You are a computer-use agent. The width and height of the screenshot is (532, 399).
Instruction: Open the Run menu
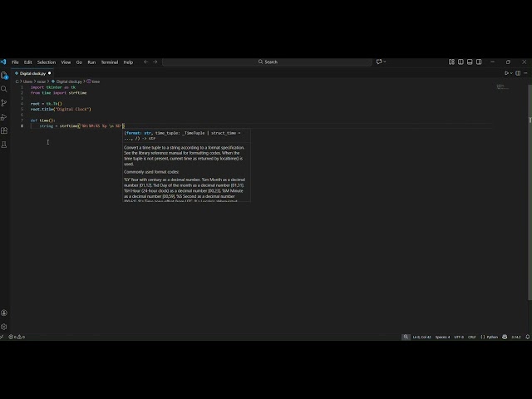tap(91, 62)
